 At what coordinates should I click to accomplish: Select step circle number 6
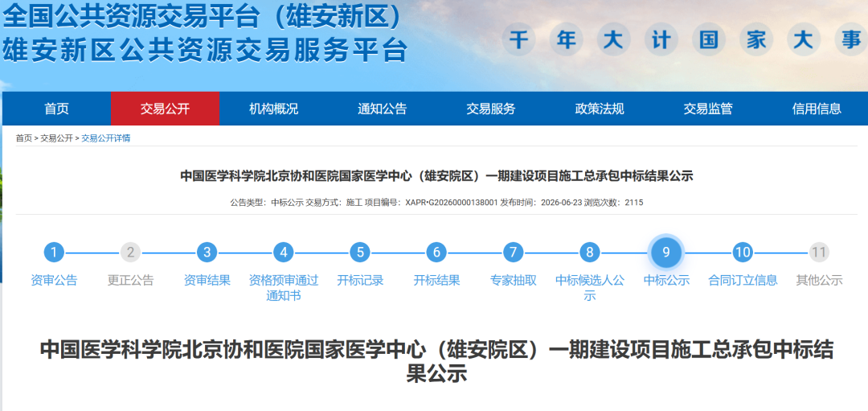[436, 253]
